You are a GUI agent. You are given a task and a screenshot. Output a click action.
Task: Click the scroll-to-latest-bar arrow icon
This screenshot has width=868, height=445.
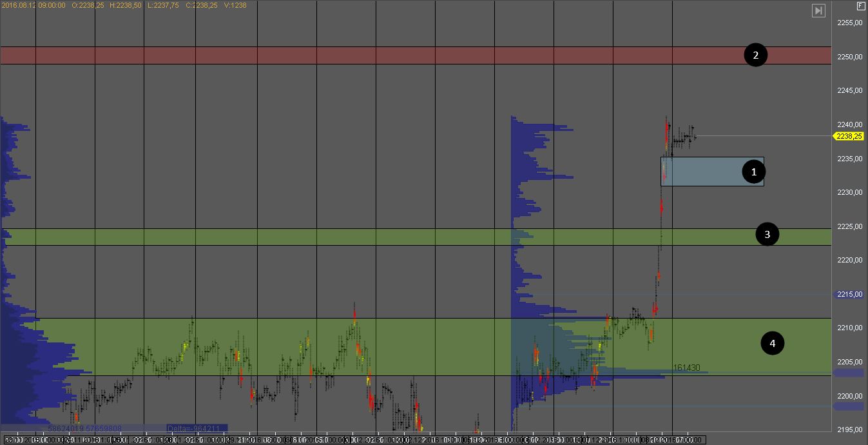[x=818, y=10]
